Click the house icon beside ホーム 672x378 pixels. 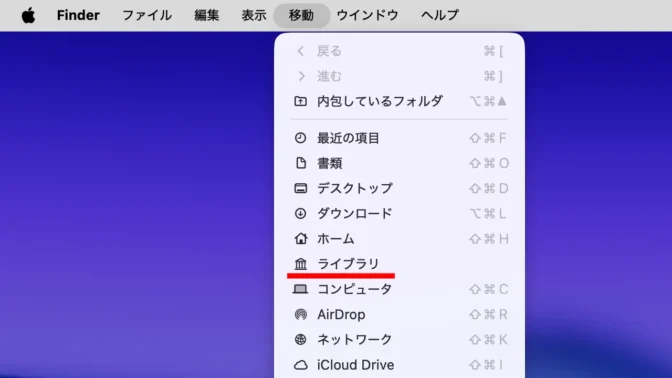pos(301,238)
